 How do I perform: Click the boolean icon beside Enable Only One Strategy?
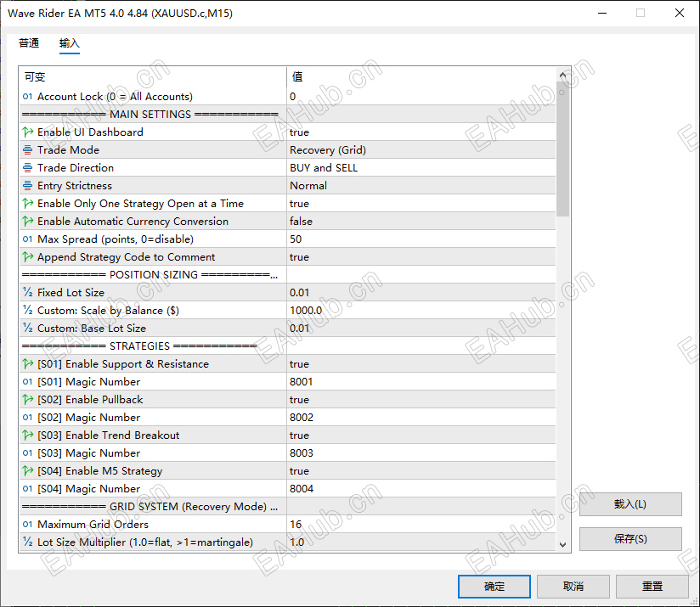tap(28, 204)
